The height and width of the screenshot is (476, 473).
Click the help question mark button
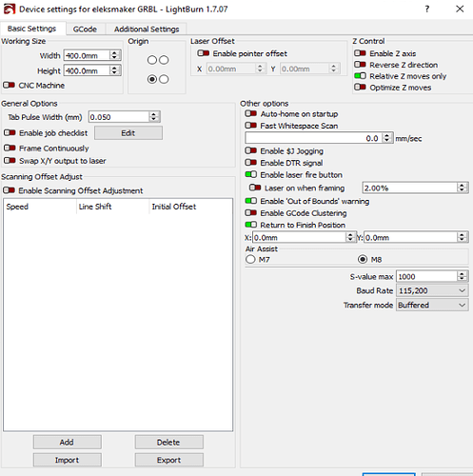427,9
